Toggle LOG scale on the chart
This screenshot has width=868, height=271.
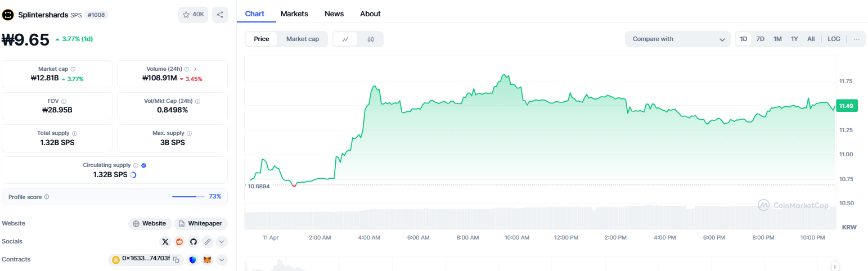coord(834,39)
